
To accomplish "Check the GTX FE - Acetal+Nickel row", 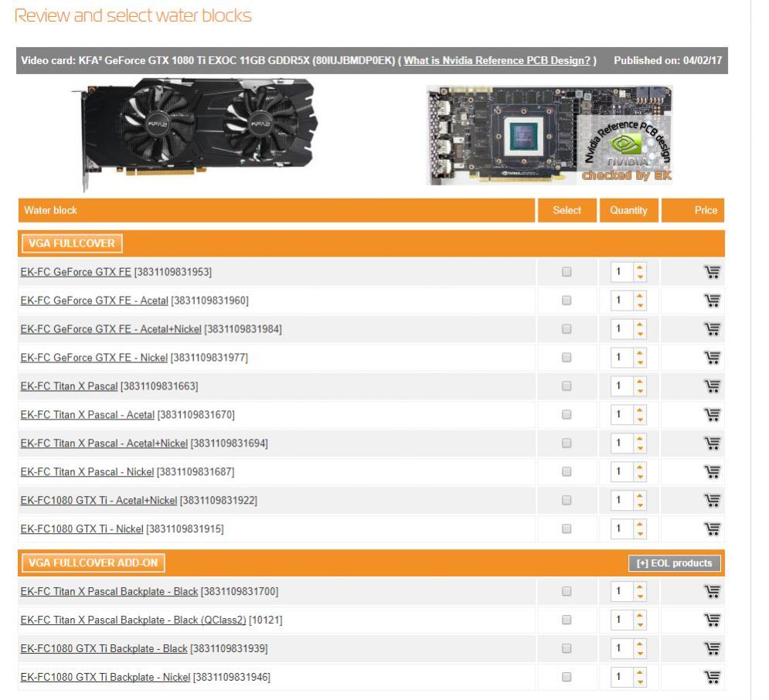I will 567,328.
